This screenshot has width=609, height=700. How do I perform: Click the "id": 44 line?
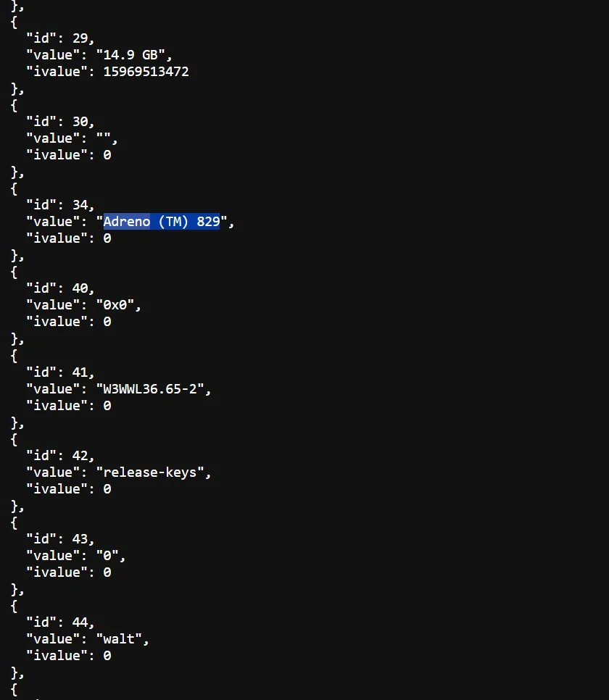coord(60,622)
